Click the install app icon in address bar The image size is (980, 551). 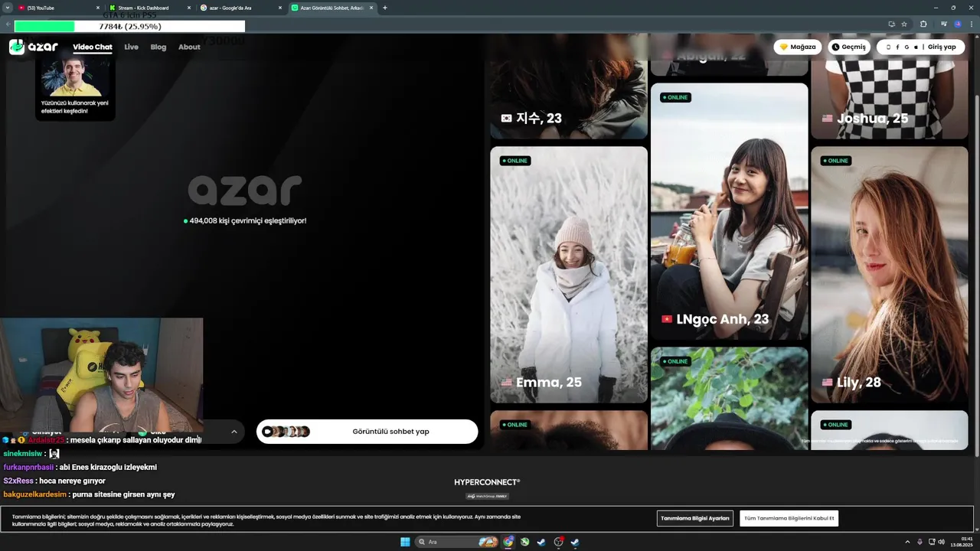891,24
